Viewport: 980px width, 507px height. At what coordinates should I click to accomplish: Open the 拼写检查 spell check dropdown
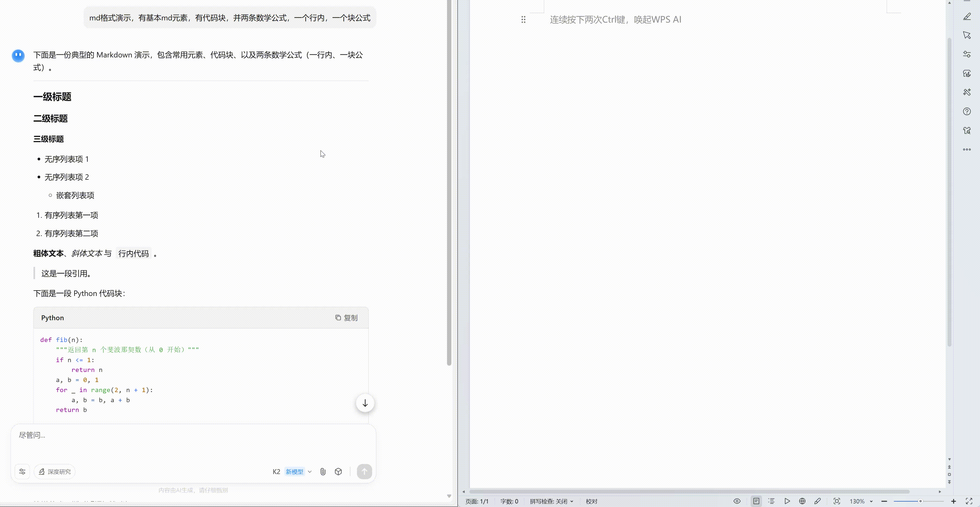point(551,501)
